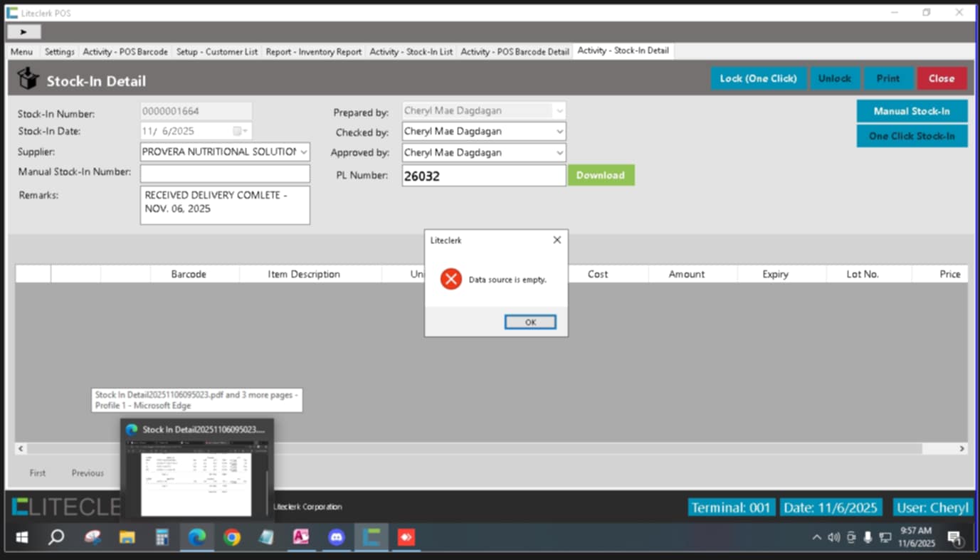Switch to Report - Inventory Report tab

[314, 52]
